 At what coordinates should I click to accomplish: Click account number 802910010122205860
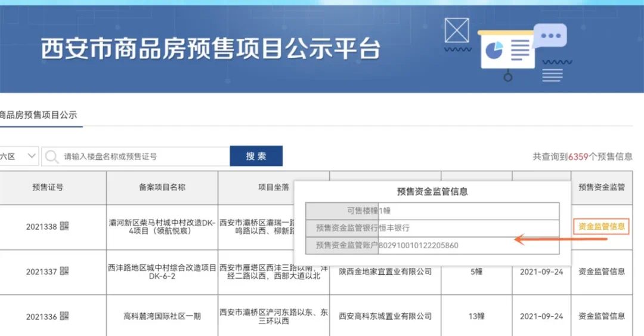[419, 245]
